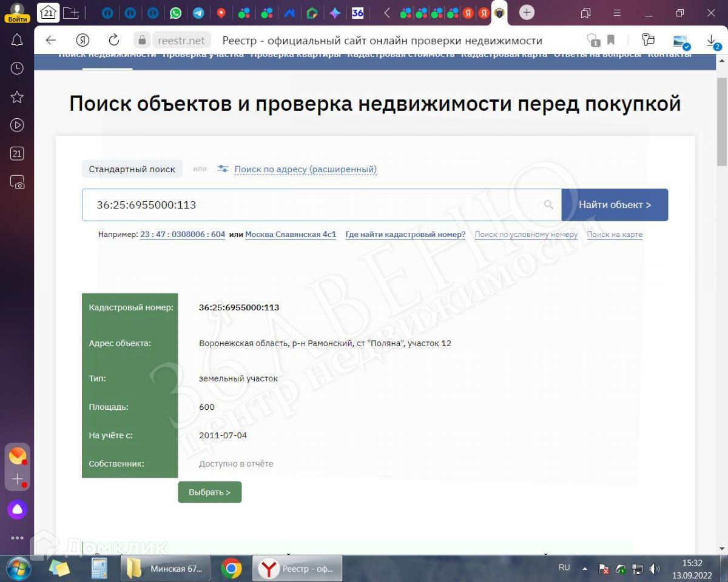728x582 pixels.
Task: Click the green 'Выбрать >' button
Action: (209, 492)
